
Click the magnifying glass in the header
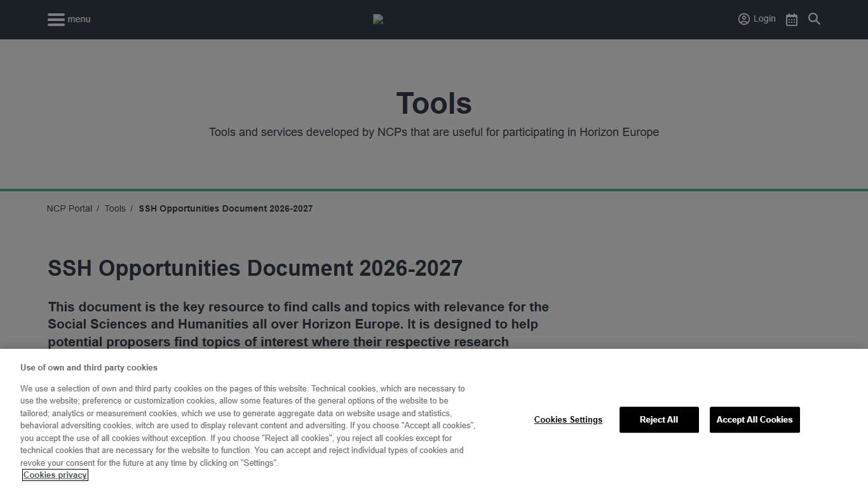click(x=814, y=19)
